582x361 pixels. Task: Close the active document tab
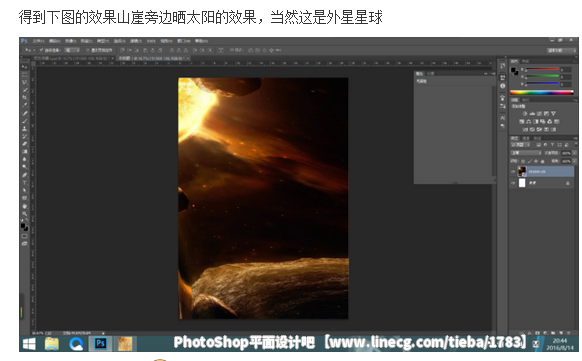pyautogui.click(x=189, y=58)
